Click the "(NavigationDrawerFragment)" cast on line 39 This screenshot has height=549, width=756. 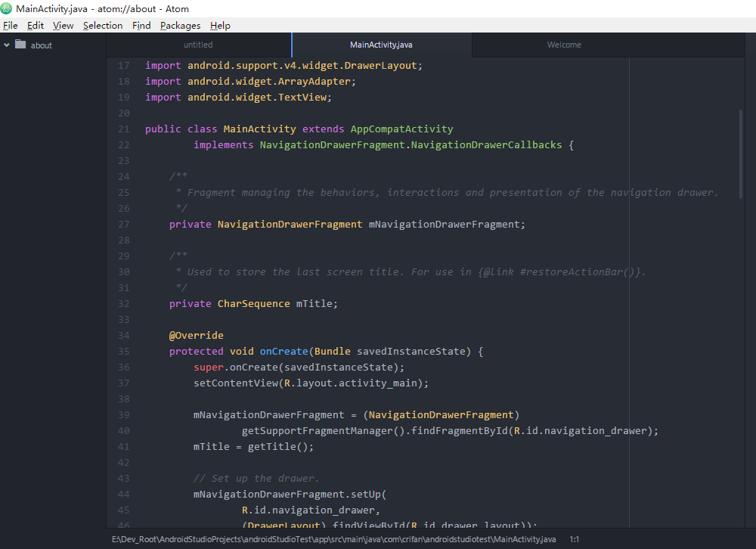[x=442, y=415]
